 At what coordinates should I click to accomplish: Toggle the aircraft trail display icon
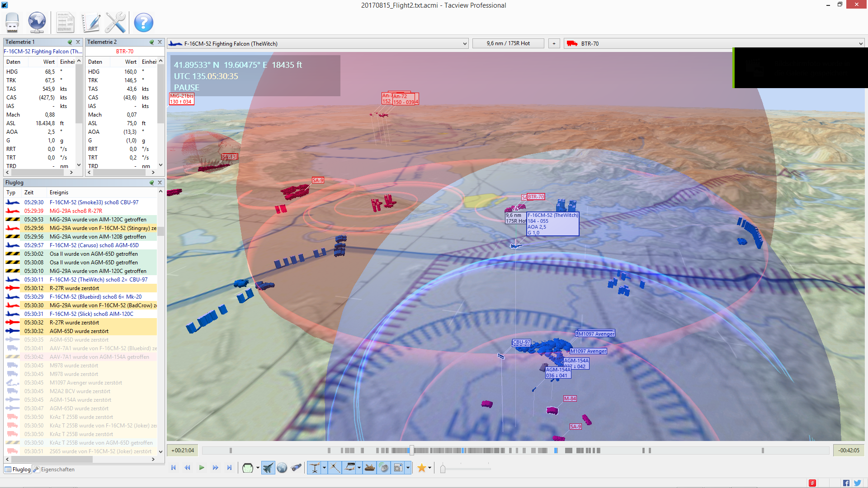(335, 468)
